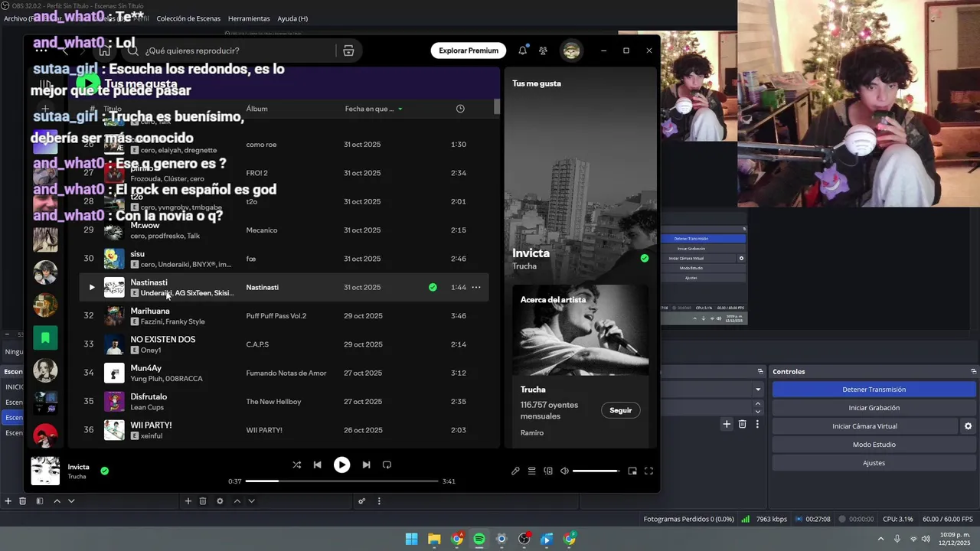Toggle liked check beside Invicta in player bar
The height and width of the screenshot is (551, 980).
[105, 471]
